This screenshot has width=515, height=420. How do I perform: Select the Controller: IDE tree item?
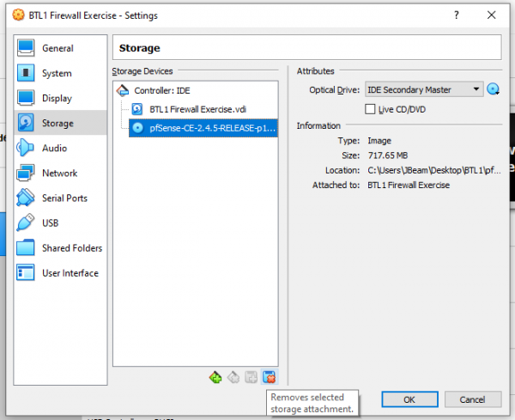click(196, 90)
